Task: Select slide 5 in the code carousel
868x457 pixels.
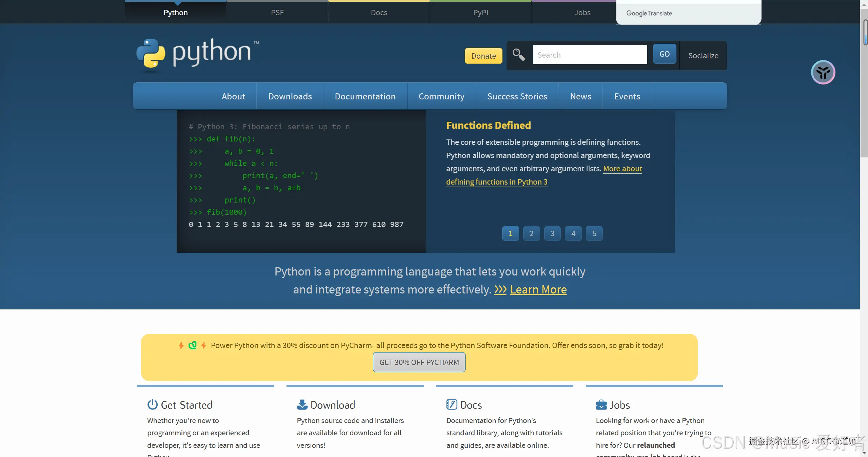Action: pyautogui.click(x=594, y=233)
